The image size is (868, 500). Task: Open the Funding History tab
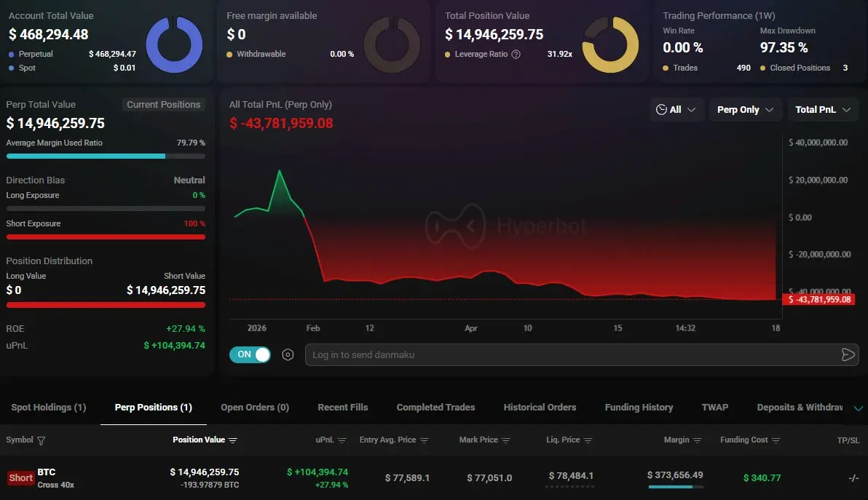[x=639, y=407]
